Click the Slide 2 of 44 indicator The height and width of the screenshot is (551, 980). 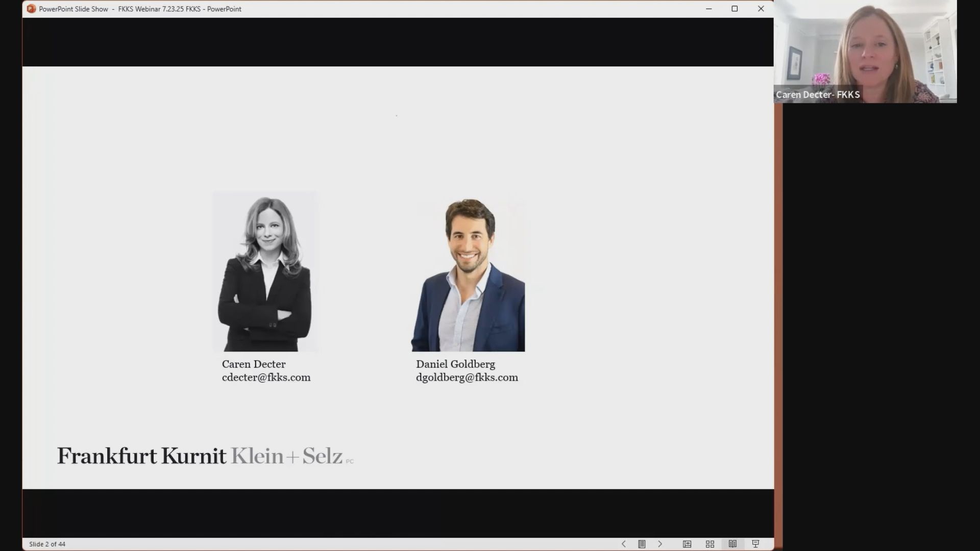point(47,544)
